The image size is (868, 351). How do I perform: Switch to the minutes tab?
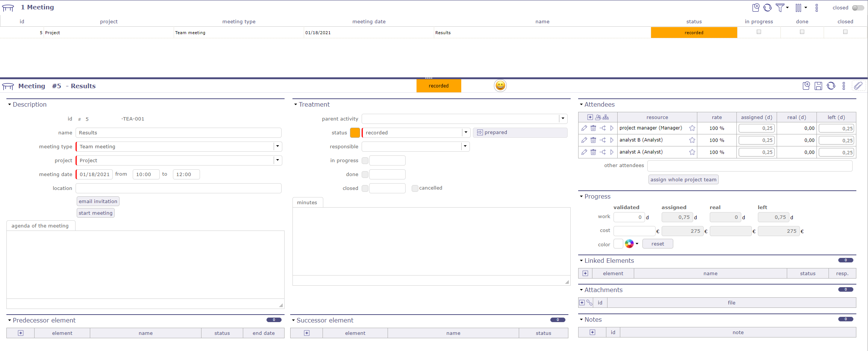click(x=308, y=202)
